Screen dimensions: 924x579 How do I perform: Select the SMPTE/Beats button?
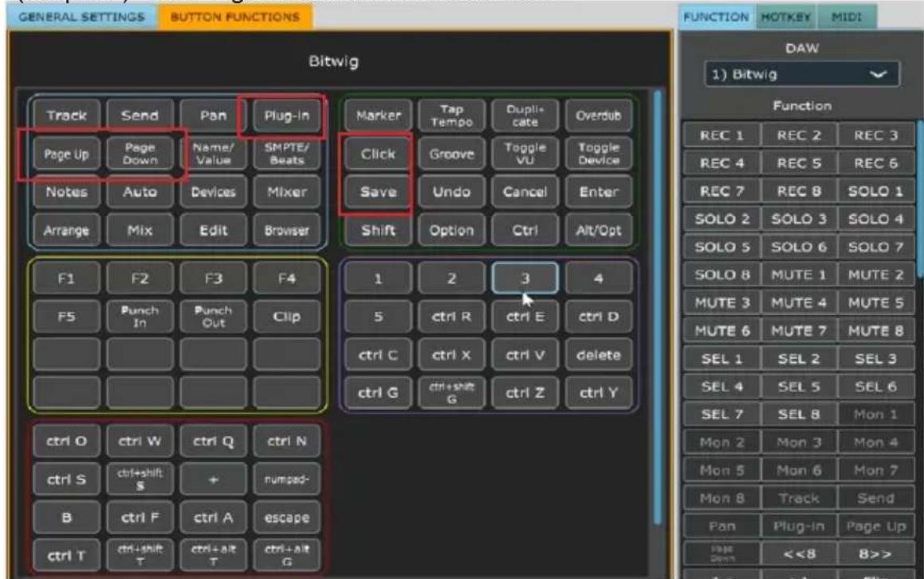[286, 154]
